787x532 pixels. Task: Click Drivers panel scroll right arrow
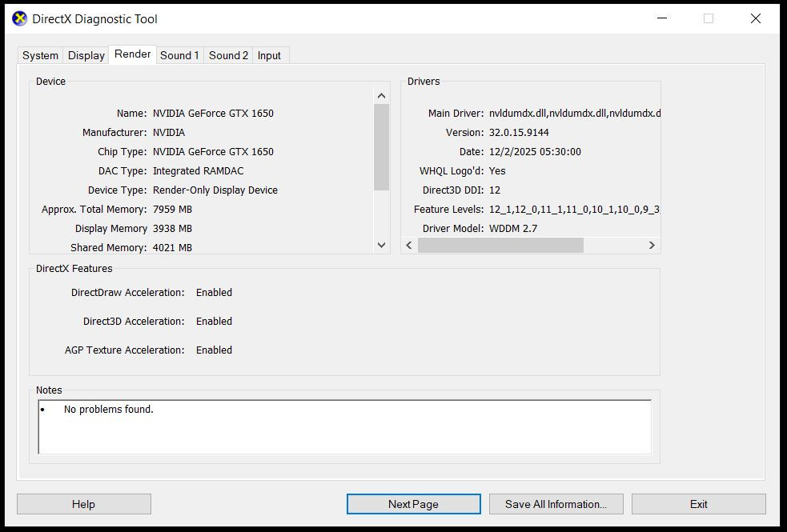coord(652,245)
